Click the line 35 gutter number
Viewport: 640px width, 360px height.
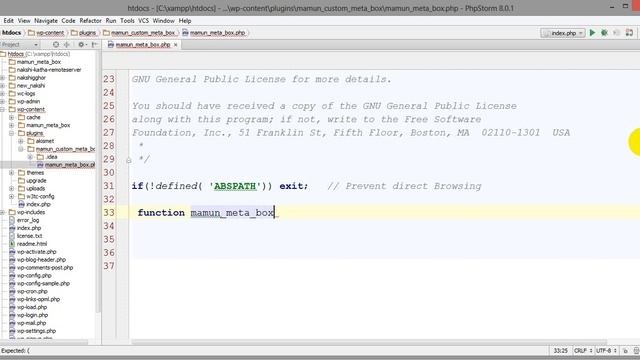109,240
